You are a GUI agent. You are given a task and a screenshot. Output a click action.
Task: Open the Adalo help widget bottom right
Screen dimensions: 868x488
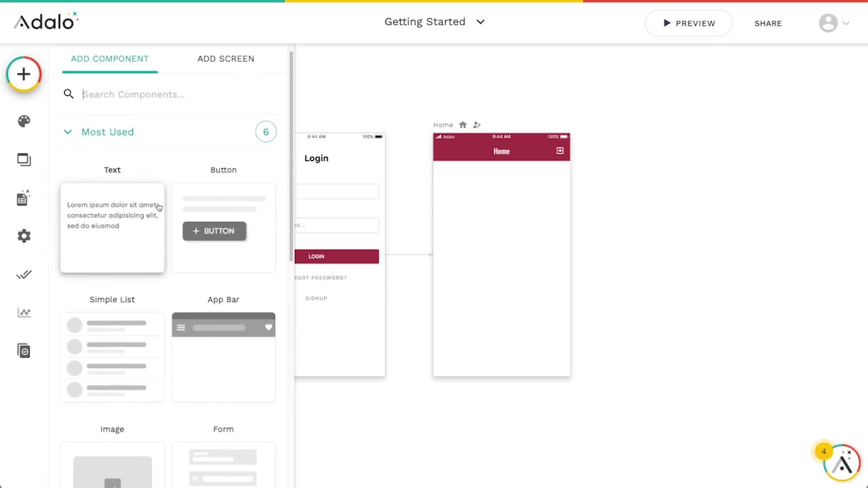[842, 464]
